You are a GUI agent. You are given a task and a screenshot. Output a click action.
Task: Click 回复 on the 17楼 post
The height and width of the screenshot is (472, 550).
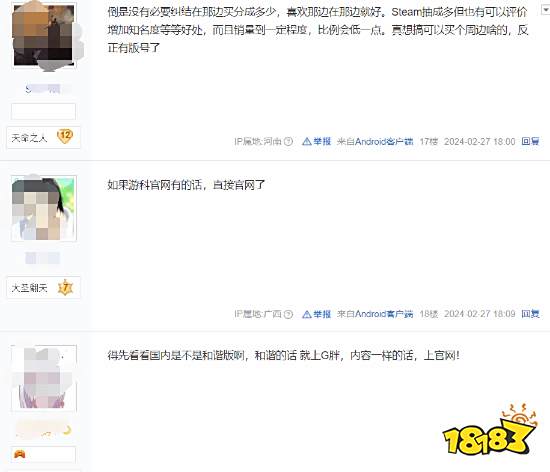click(x=530, y=141)
